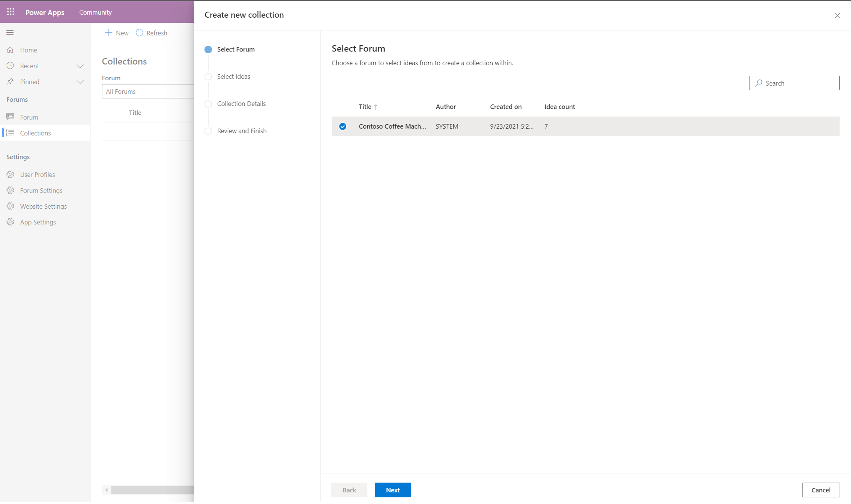Screen dimensions: 851x504
Task: Click the Settings section label
Action: [18, 156]
